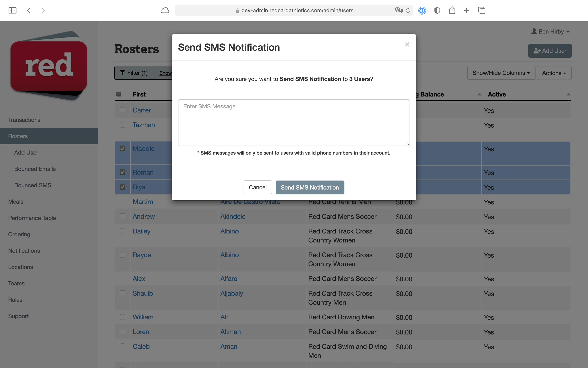Open the Filter (1) button
The height and width of the screenshot is (368, 588).
[134, 73]
